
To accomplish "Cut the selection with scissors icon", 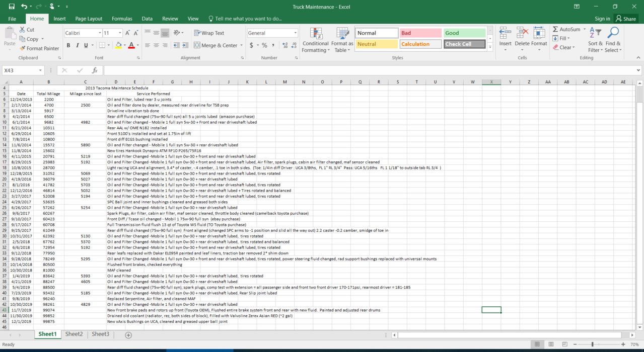I will tap(27, 30).
